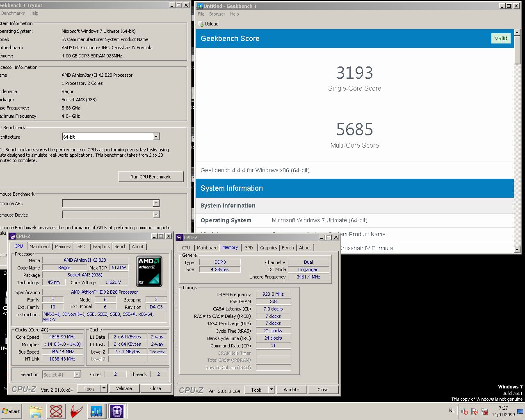
Task: Open Tools arrow in CPU-Z processor window
Action: (104, 388)
